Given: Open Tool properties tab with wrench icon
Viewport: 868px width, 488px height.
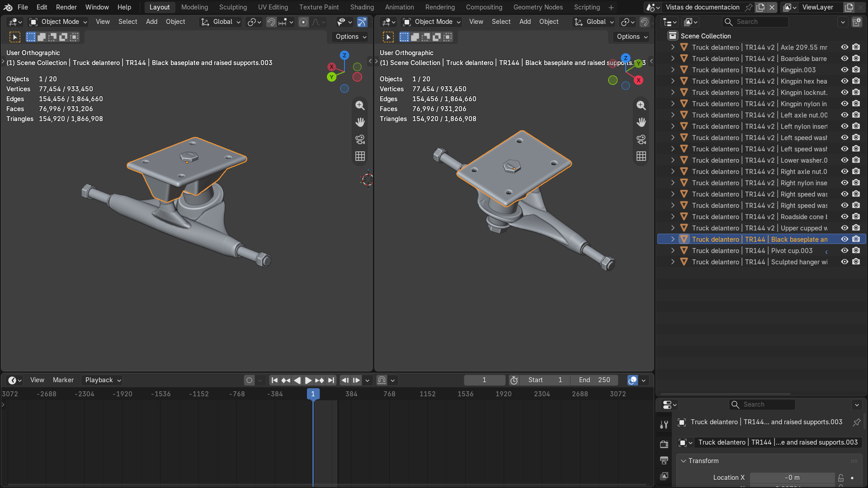Looking at the screenshot, I should 664,425.
